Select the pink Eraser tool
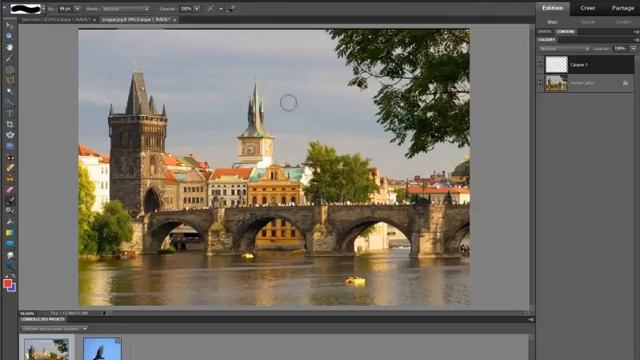 pyautogui.click(x=9, y=190)
